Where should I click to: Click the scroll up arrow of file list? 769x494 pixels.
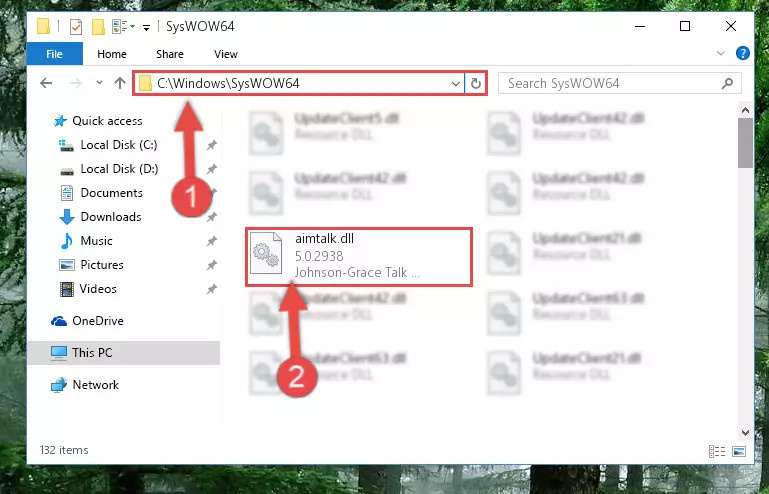click(745, 110)
